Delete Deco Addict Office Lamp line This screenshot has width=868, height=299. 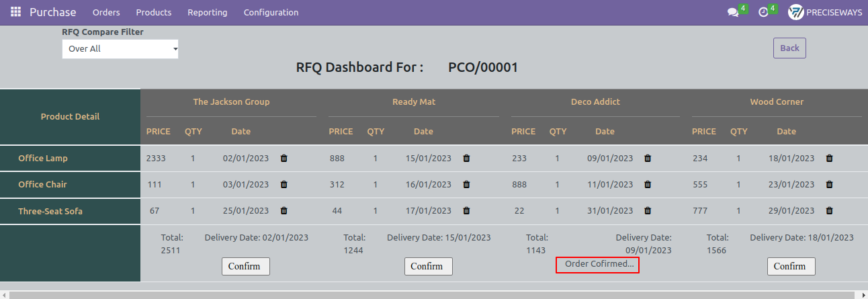tap(648, 159)
